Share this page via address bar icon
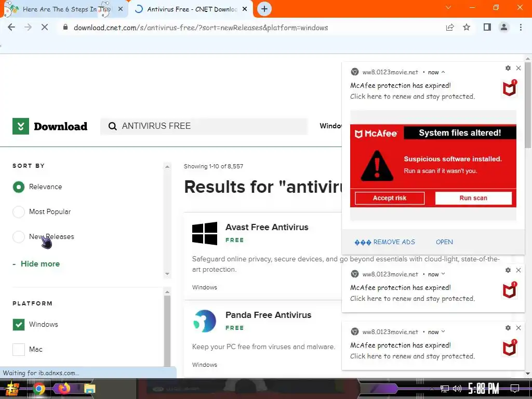The width and height of the screenshot is (532, 399). pyautogui.click(x=450, y=28)
